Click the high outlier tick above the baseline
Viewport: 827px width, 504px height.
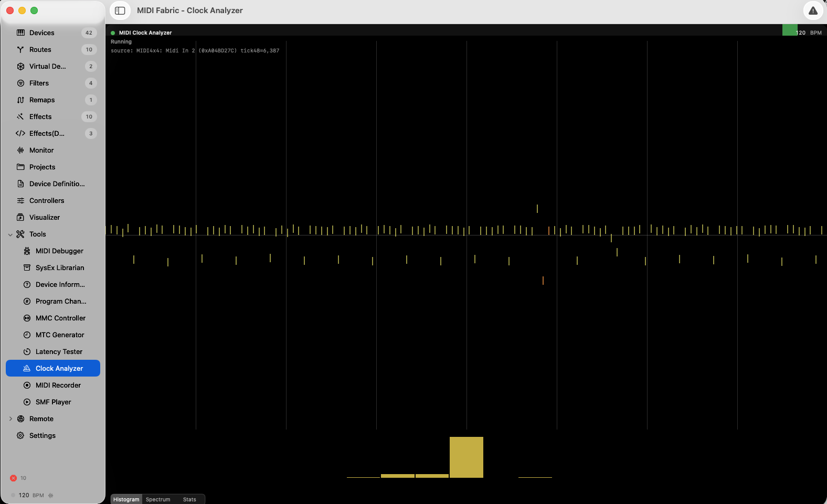537,209
